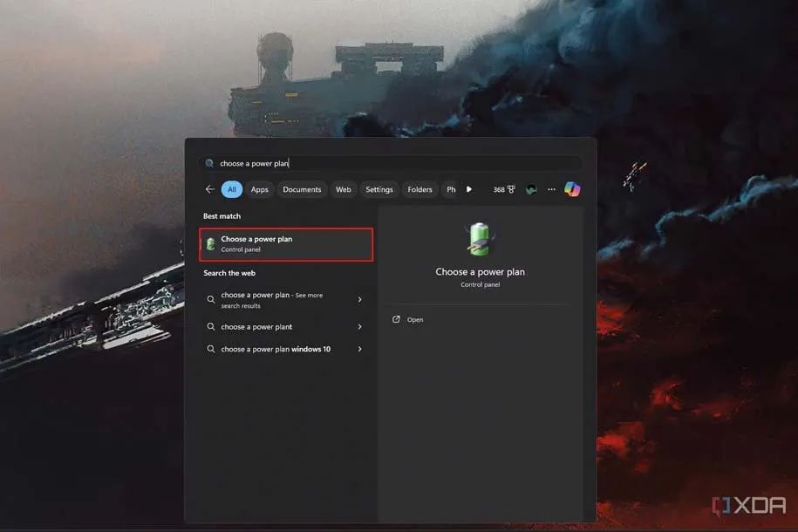Switch to the Documents filter tab
The image size is (798, 532).
click(x=302, y=189)
